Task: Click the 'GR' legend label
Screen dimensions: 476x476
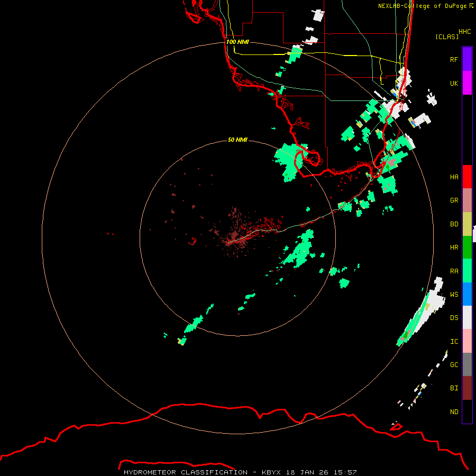Action: (x=454, y=200)
